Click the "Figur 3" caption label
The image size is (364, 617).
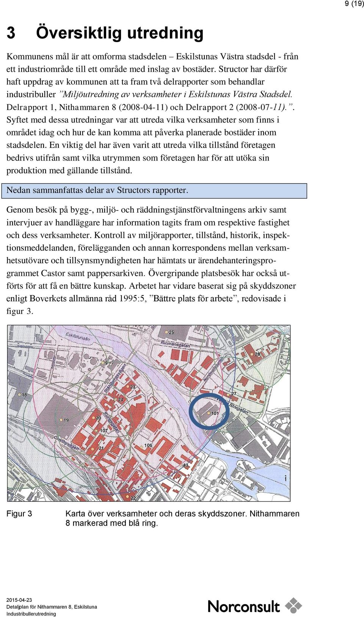tap(19, 514)
